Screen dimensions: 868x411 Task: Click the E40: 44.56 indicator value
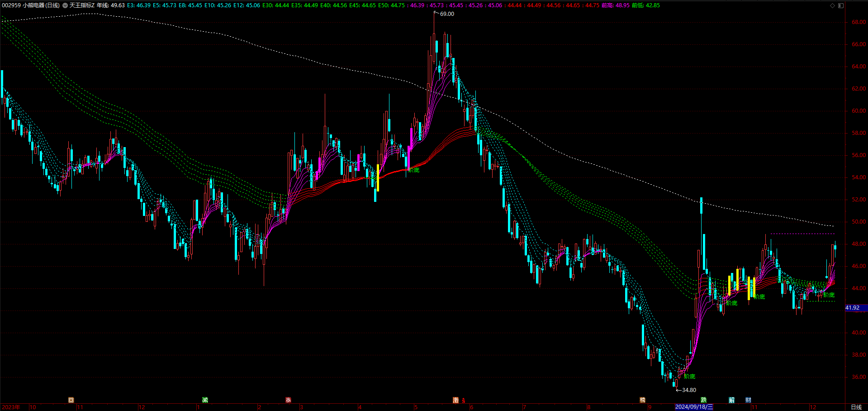[333, 5]
